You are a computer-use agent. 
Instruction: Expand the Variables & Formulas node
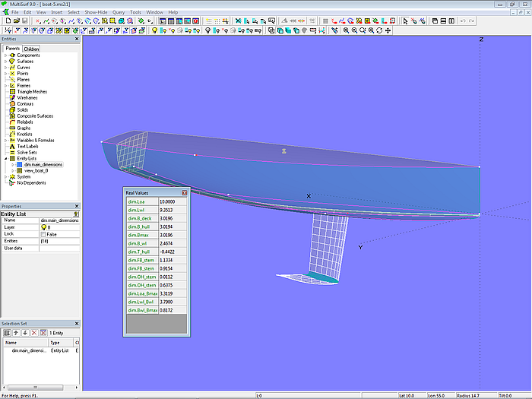click(5, 140)
